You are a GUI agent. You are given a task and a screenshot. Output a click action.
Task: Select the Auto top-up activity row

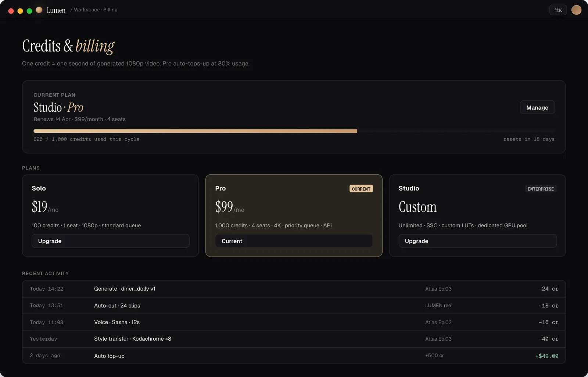[294, 356]
